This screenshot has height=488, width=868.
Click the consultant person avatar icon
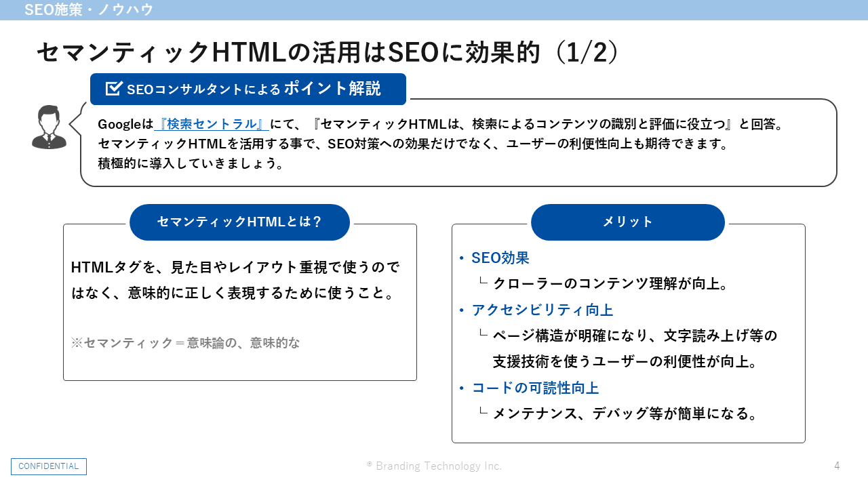[49, 127]
